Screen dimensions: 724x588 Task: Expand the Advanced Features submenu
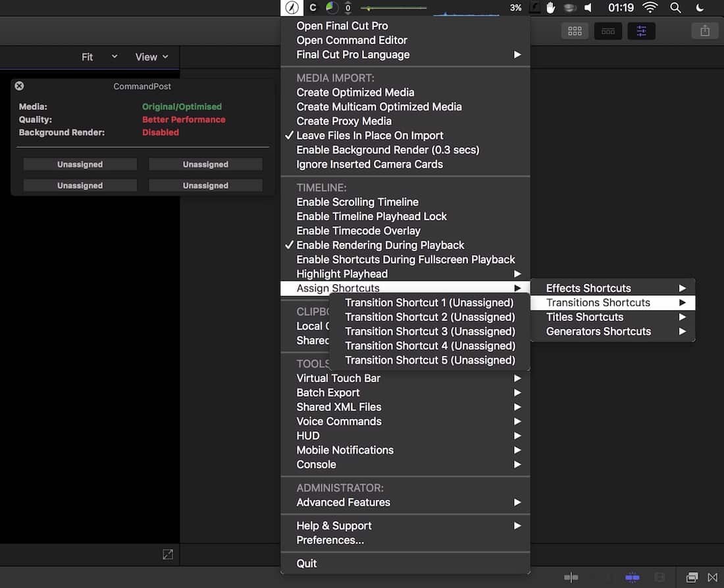click(x=405, y=502)
